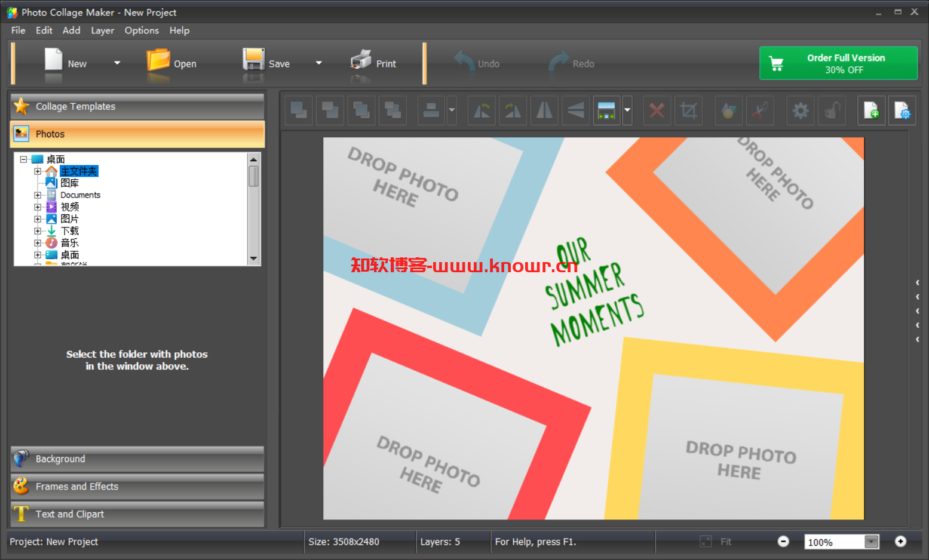Open the align options dropdown arrow
This screenshot has width=929, height=560.
pyautogui.click(x=452, y=110)
